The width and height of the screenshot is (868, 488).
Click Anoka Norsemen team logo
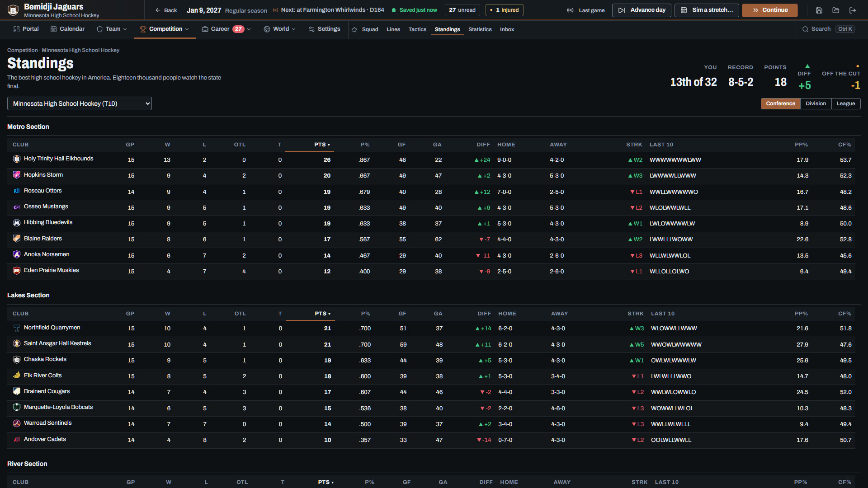17,254
